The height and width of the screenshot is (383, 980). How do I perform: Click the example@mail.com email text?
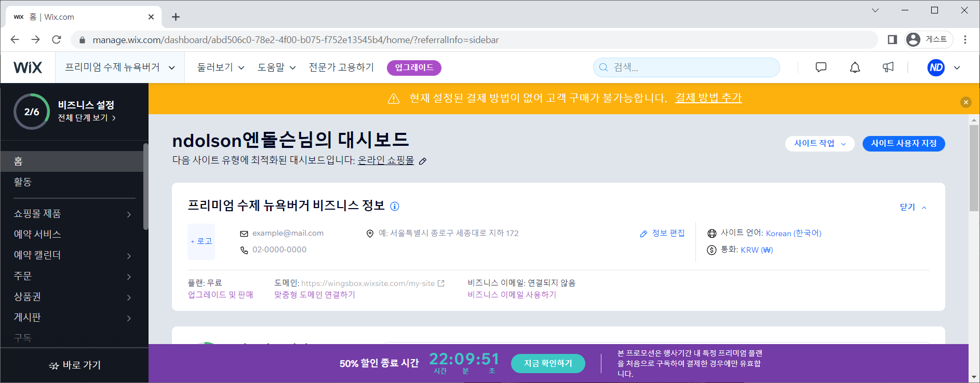[288, 234]
